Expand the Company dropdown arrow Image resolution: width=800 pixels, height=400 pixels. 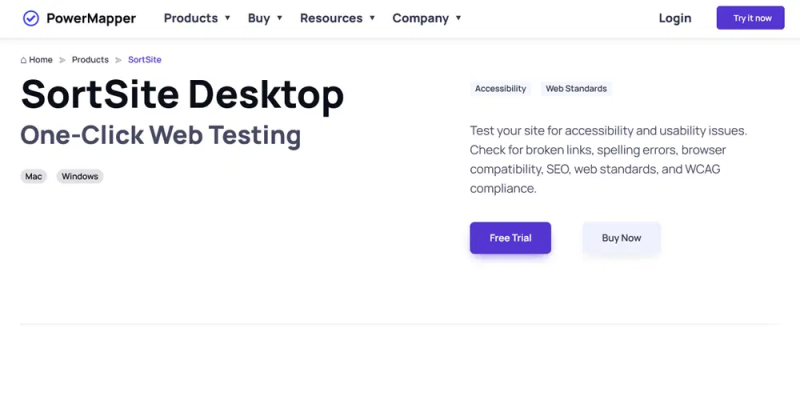459,18
